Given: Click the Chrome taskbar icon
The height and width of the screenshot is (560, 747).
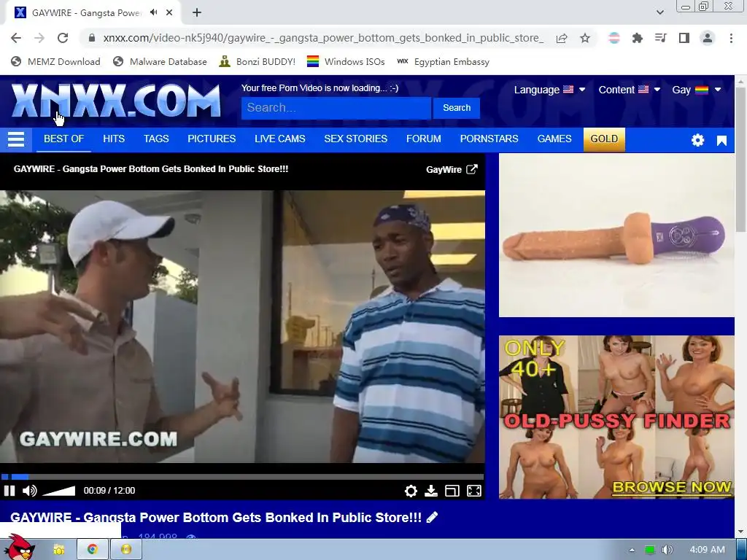Looking at the screenshot, I should [93, 550].
